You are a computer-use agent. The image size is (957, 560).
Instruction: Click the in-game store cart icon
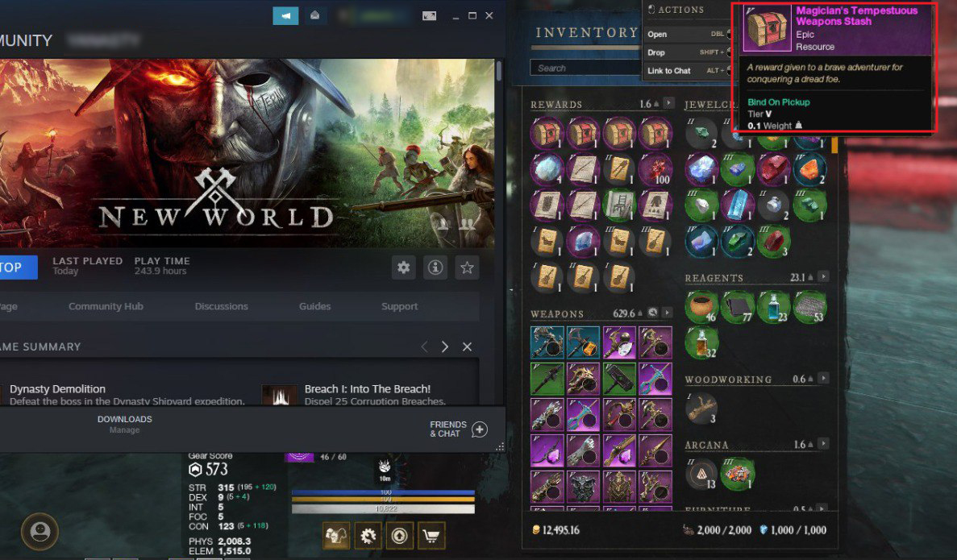click(431, 536)
